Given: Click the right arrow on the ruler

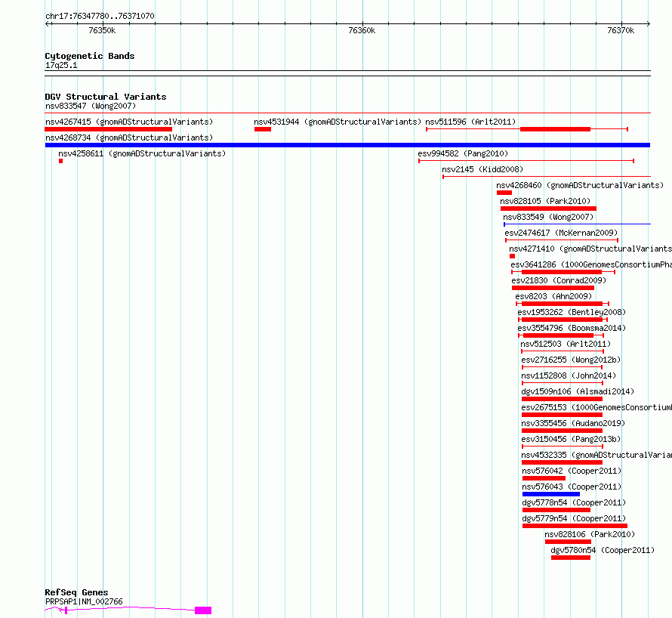Looking at the screenshot, I should coord(648,23).
